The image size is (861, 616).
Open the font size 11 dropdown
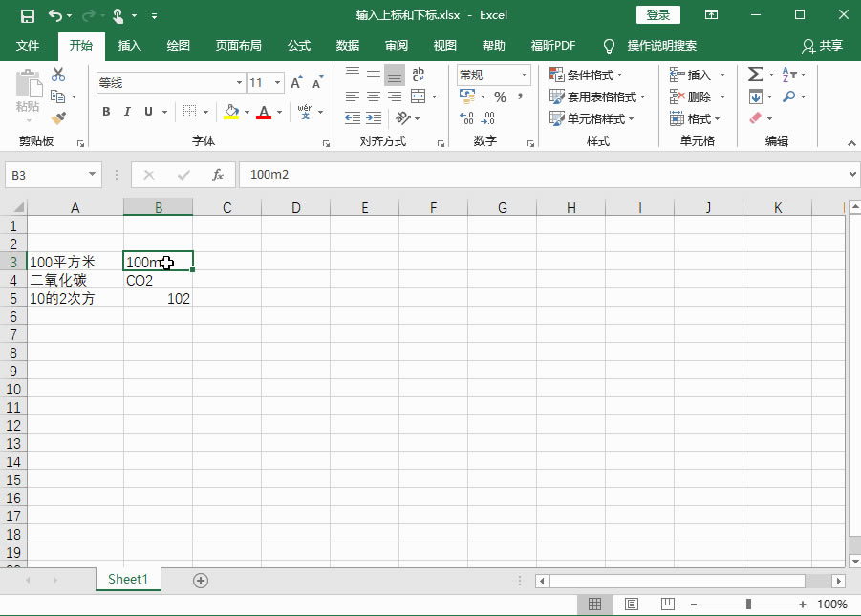[278, 83]
